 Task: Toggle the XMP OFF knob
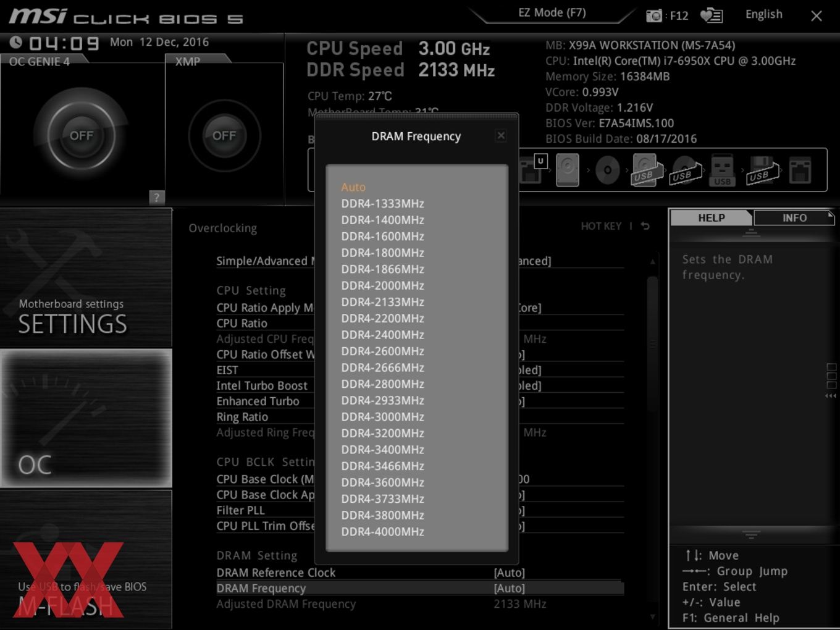(x=224, y=135)
